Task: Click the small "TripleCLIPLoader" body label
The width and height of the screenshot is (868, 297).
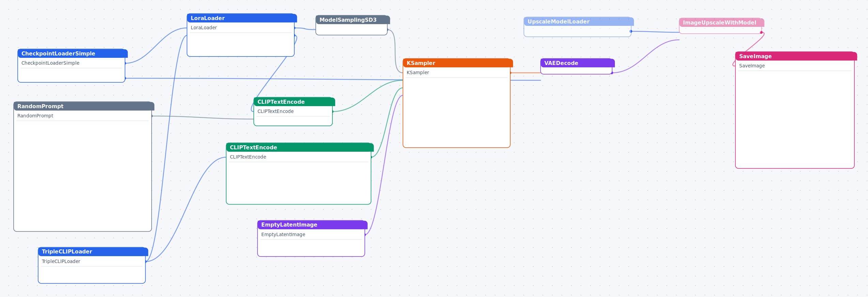Action: coord(61,261)
